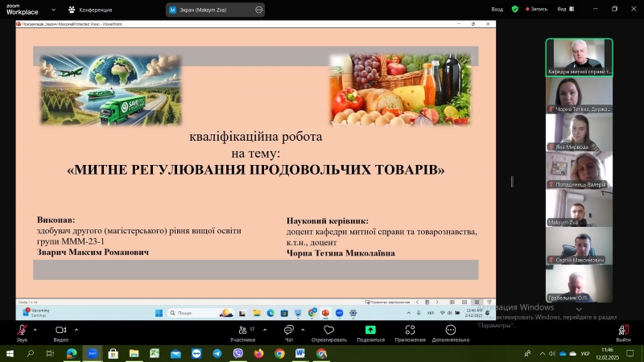Open Параметры відображення in PowerPoint status bar
The image size is (644, 362).
click(x=387, y=302)
